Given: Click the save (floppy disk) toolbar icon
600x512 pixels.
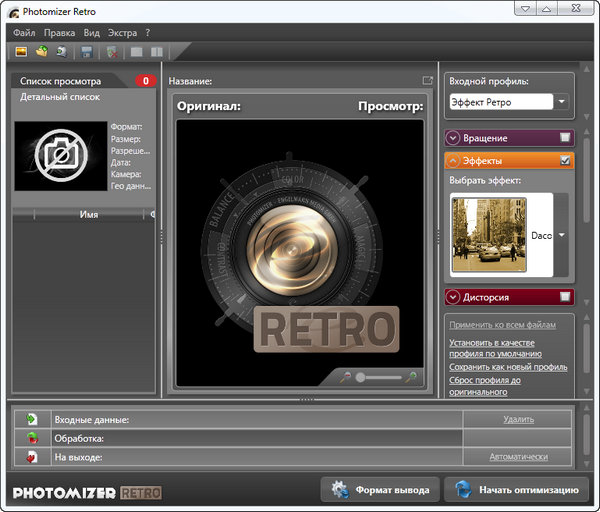Looking at the screenshot, I should click(x=87, y=51).
